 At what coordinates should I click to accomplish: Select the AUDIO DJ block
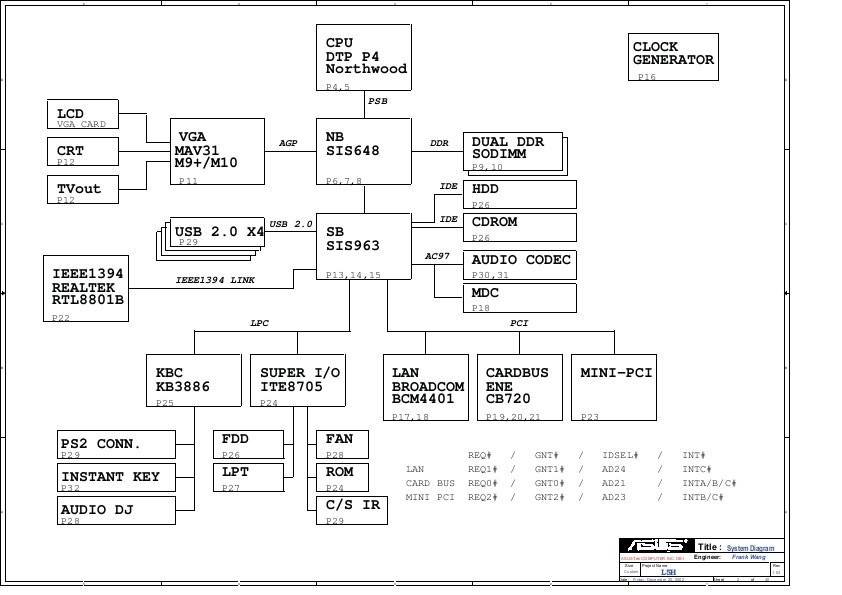117,511
